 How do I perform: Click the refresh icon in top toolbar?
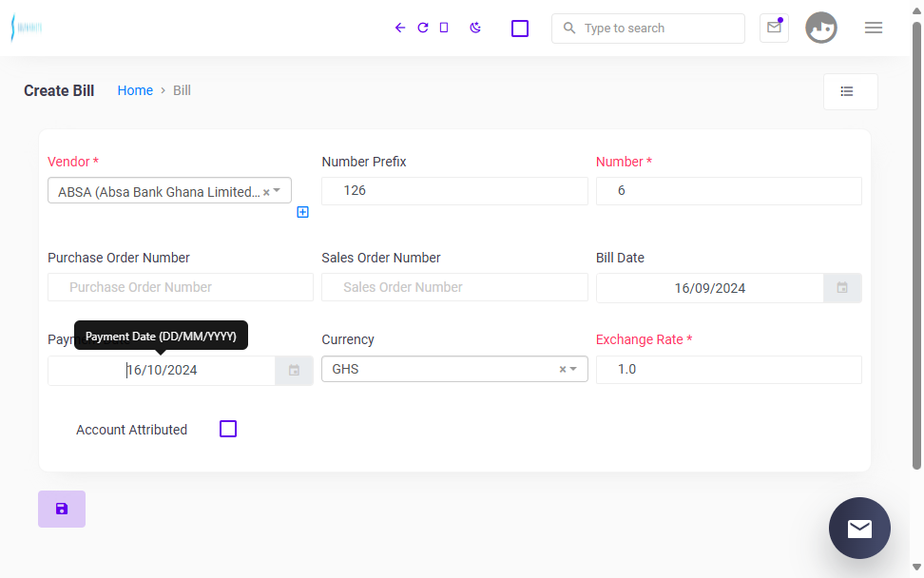point(422,28)
